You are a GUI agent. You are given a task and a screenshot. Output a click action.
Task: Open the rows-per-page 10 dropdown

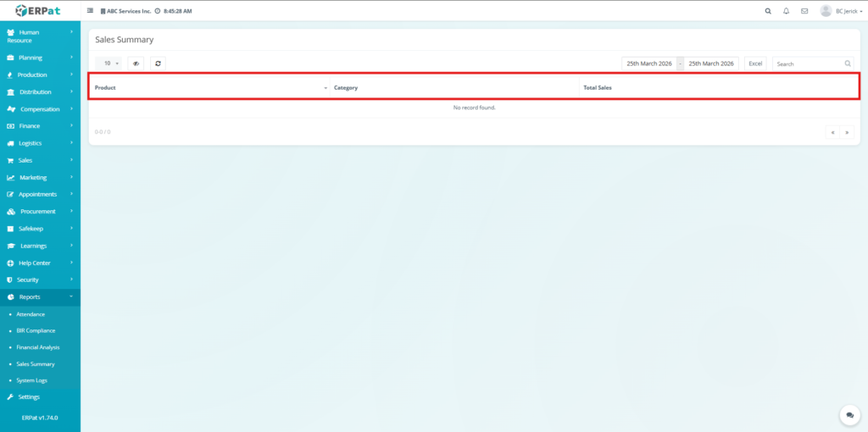[108, 64]
